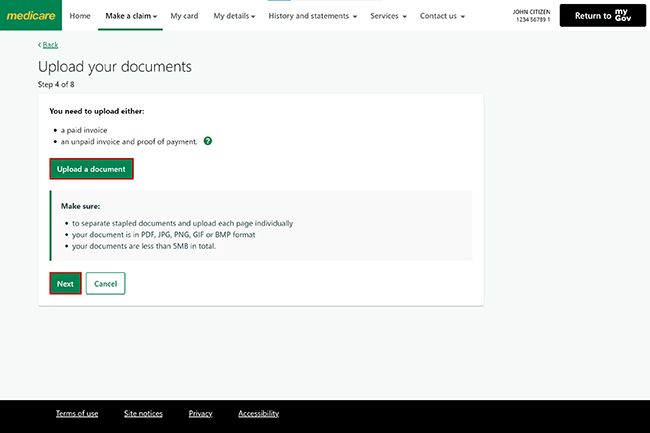Image resolution: width=650 pixels, height=433 pixels.
Task: Click the Cancel button
Action: [x=105, y=284]
